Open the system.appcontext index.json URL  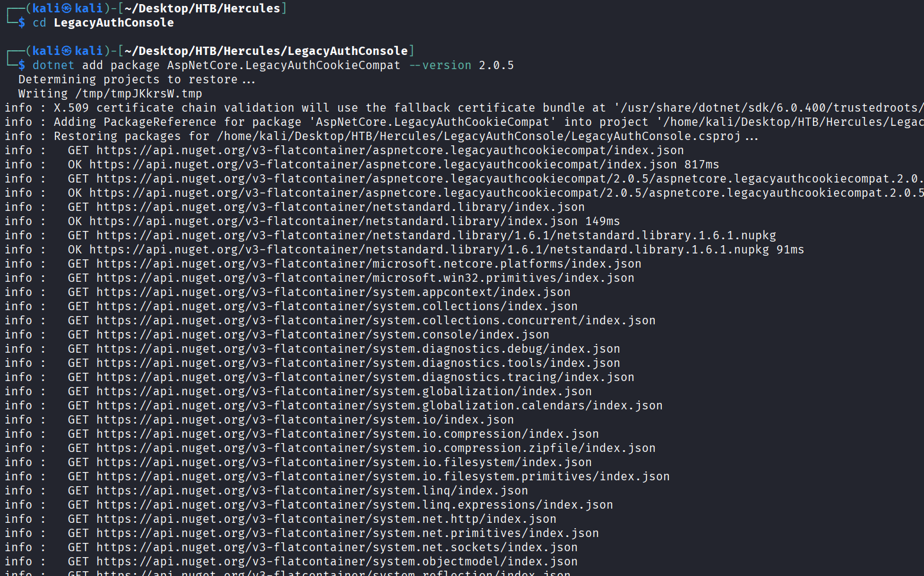333,292
